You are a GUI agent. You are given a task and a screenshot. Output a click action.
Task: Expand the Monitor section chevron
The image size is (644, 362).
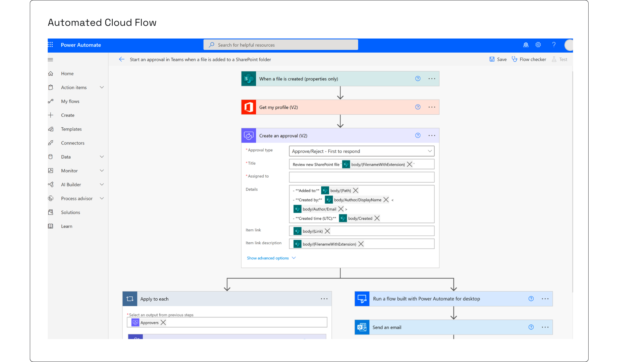(x=102, y=171)
